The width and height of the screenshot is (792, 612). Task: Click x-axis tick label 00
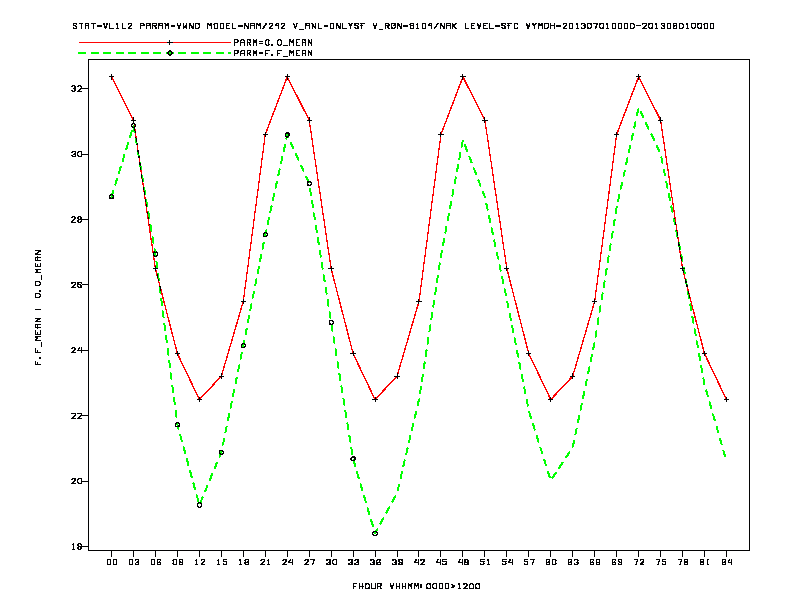click(112, 562)
